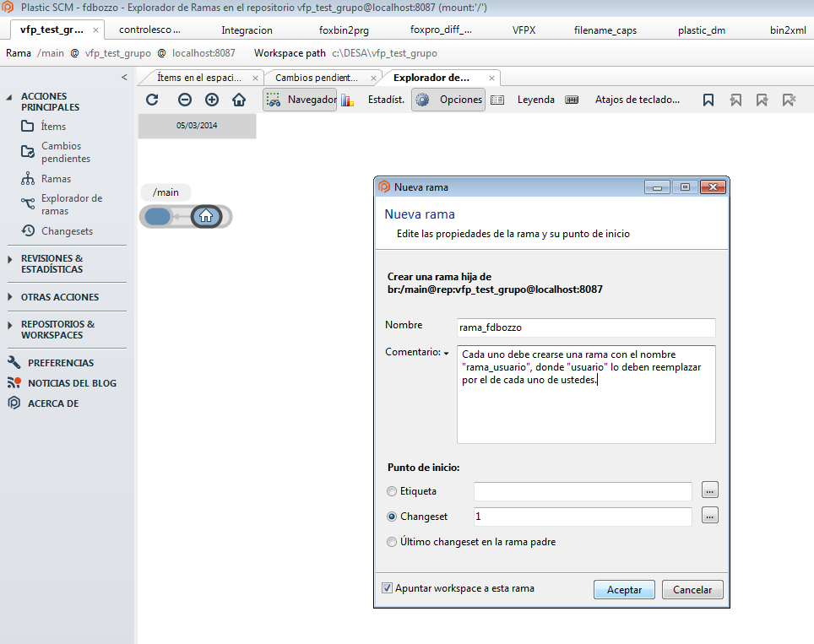Click the Comentario text area
Viewport: 814px width, 644px height.
pos(586,394)
